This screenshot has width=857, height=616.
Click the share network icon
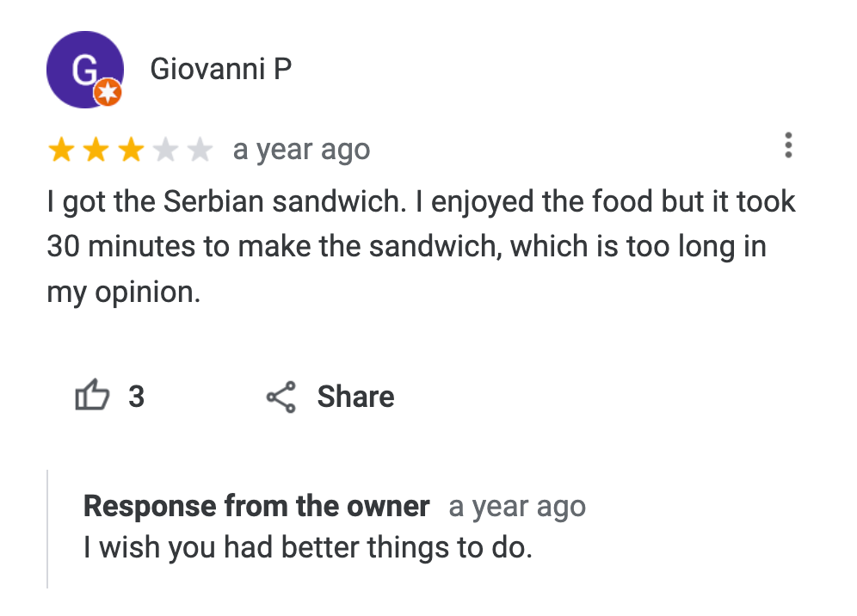pos(281,397)
